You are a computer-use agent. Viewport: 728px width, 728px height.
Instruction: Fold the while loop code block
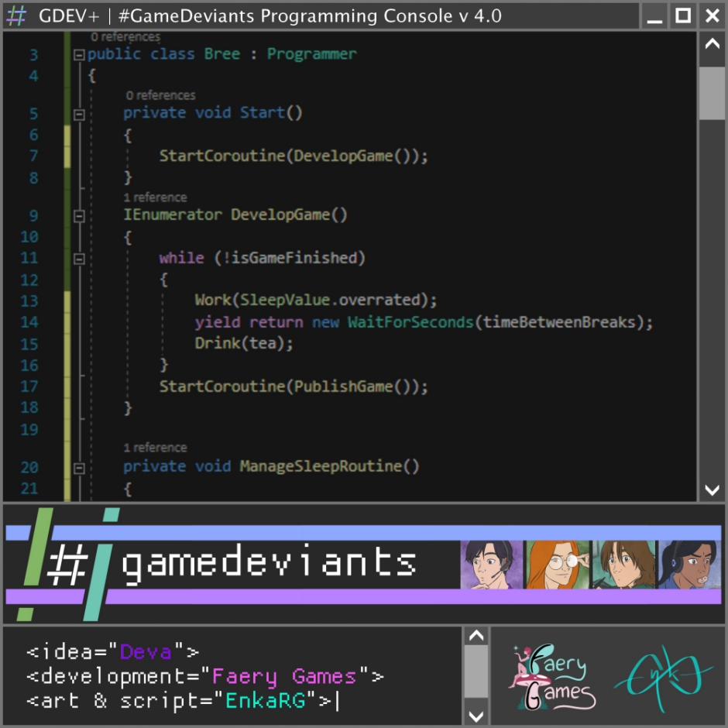point(78,259)
